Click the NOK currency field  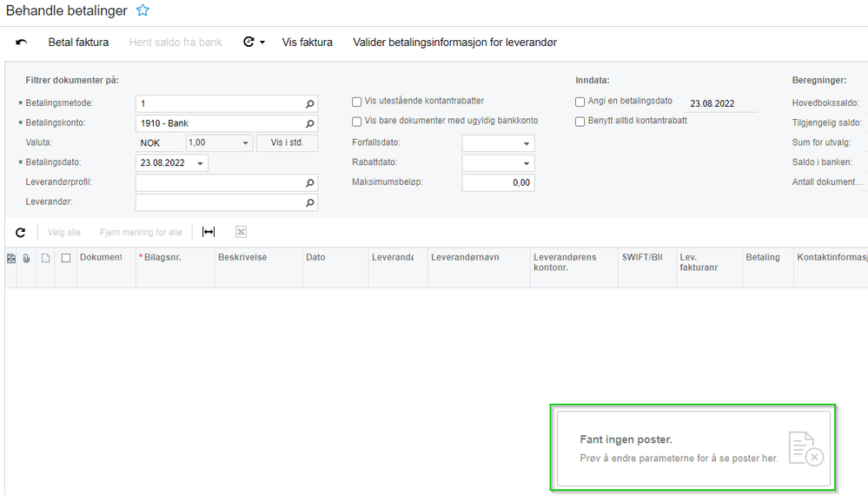(159, 143)
